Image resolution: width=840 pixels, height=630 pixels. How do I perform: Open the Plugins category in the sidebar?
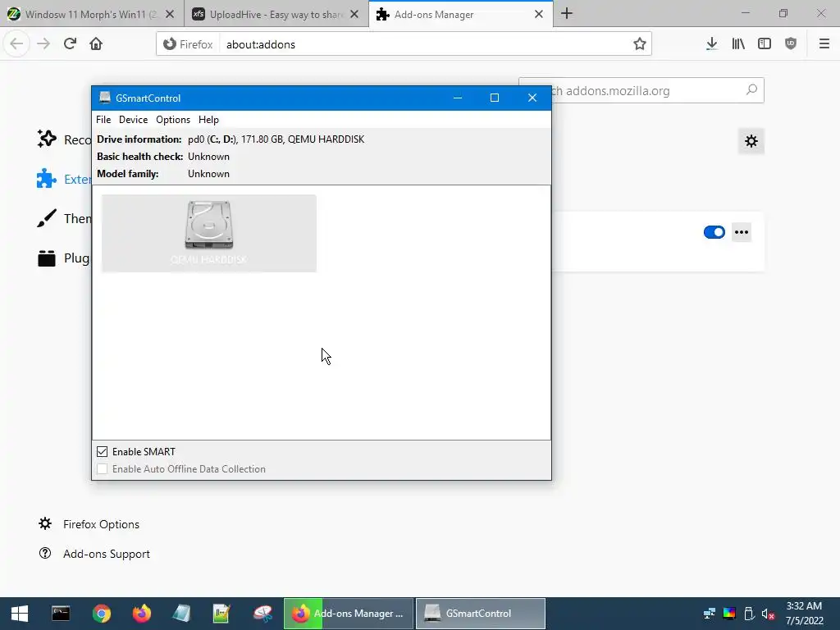point(64,258)
